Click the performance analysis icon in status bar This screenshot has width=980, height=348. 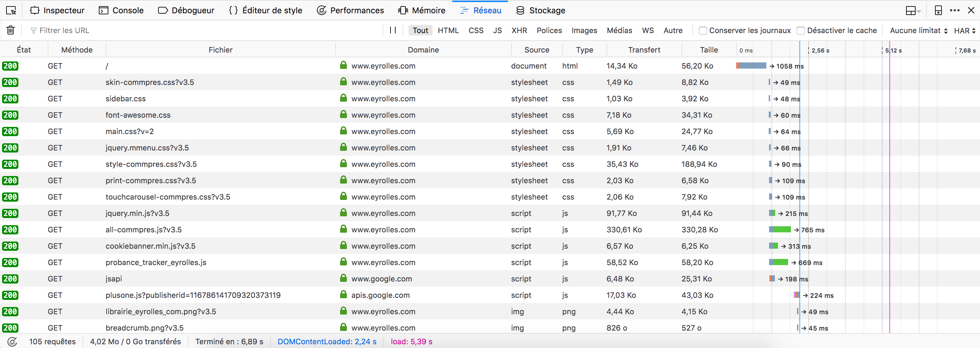click(12, 342)
